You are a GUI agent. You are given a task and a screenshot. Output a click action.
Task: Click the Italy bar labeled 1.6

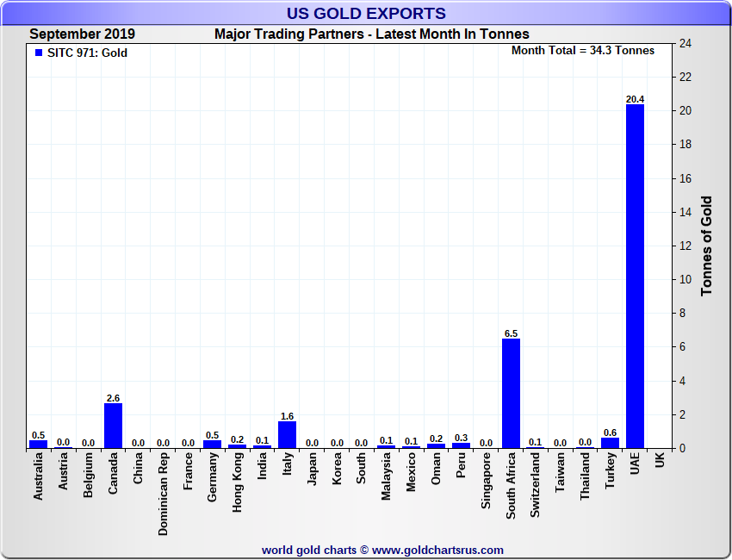pyautogui.click(x=287, y=435)
